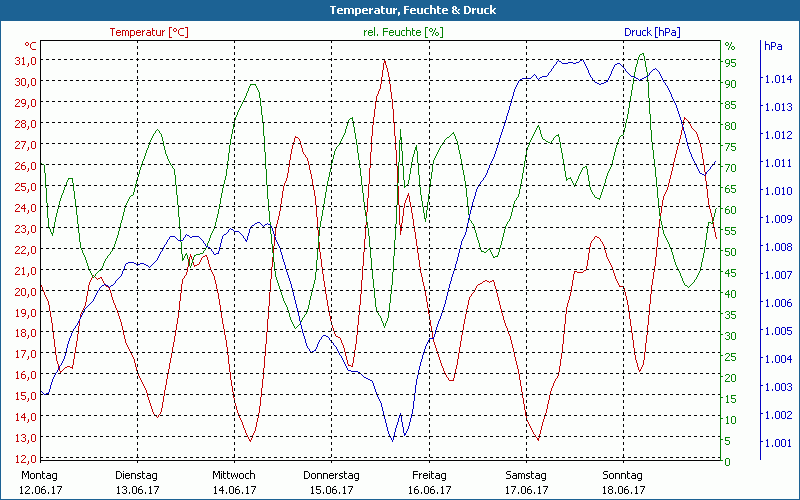This screenshot has height=500, width=800.
Task: Pick the Samstag day label
Action: pos(526,475)
